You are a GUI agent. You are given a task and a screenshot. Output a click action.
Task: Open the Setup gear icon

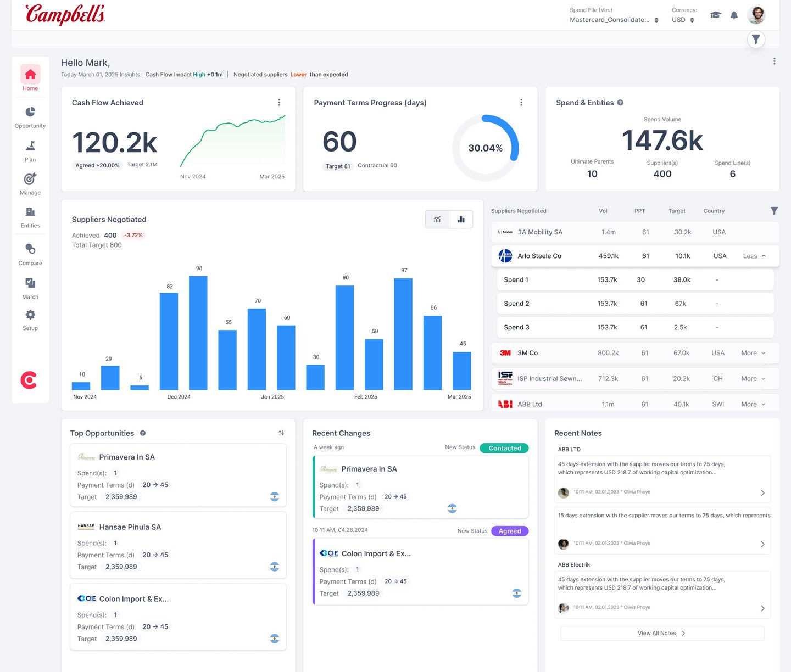30,315
